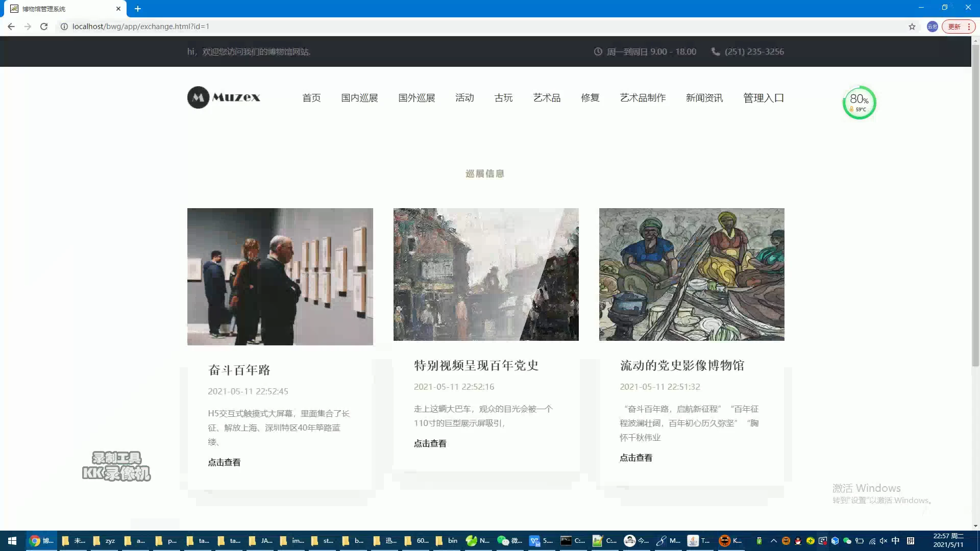Click 点击查看 under 奋斗百年路
Screen dimensions: 980x551
tap(224, 462)
